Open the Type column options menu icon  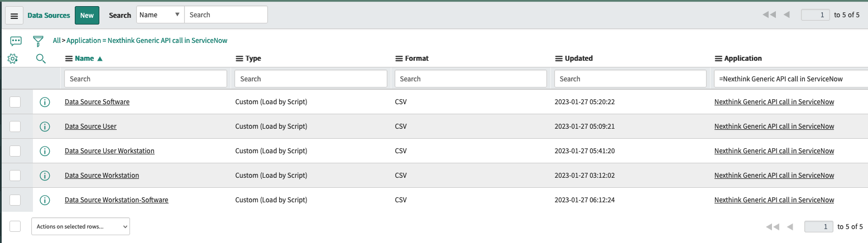pyautogui.click(x=239, y=59)
